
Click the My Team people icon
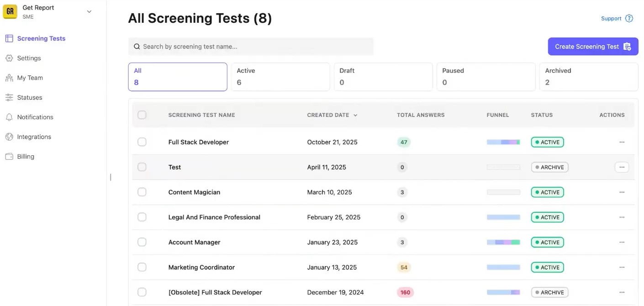pos(9,78)
